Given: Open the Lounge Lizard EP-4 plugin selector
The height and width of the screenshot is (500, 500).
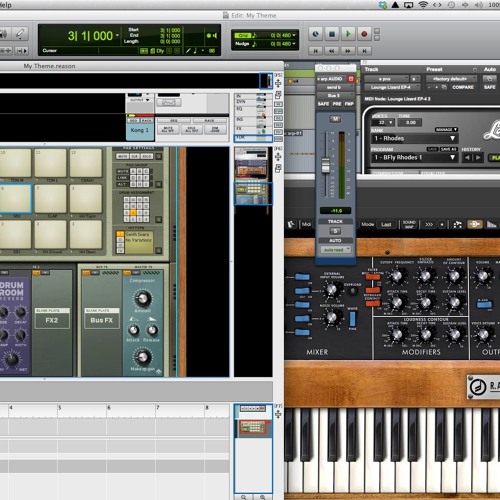Looking at the screenshot, I should click(391, 87).
